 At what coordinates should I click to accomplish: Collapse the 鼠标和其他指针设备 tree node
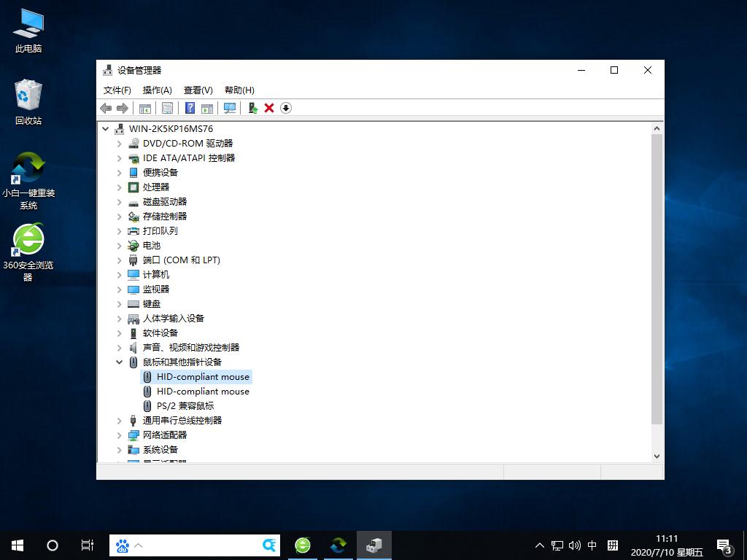pos(120,362)
